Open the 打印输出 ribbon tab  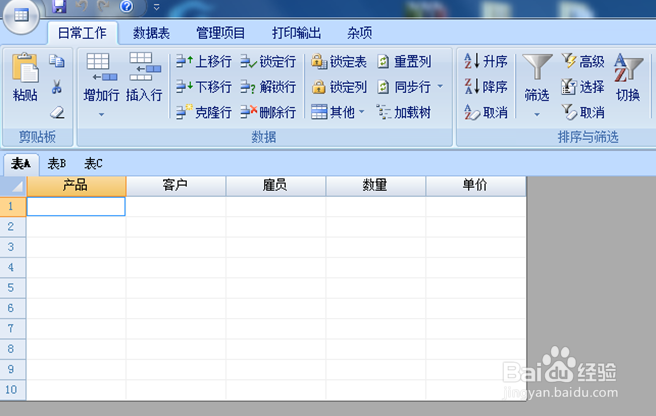click(296, 33)
